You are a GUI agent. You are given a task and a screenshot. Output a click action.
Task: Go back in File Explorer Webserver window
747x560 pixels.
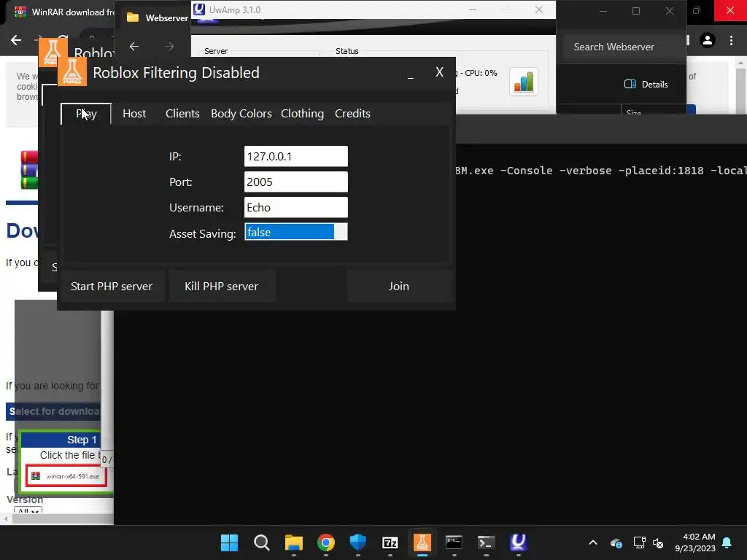click(134, 46)
